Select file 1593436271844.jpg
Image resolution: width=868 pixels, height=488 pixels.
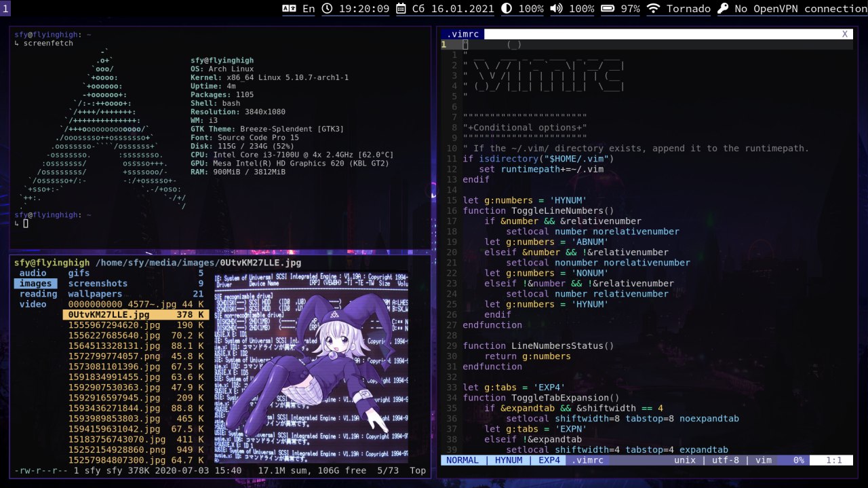coord(136,409)
